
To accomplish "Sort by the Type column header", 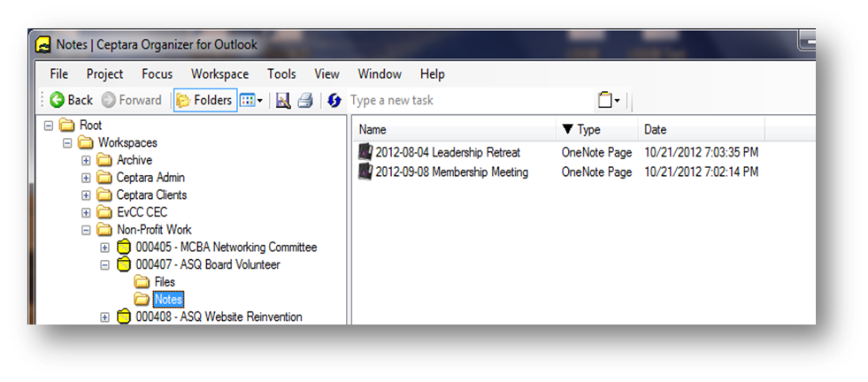I will (x=596, y=130).
